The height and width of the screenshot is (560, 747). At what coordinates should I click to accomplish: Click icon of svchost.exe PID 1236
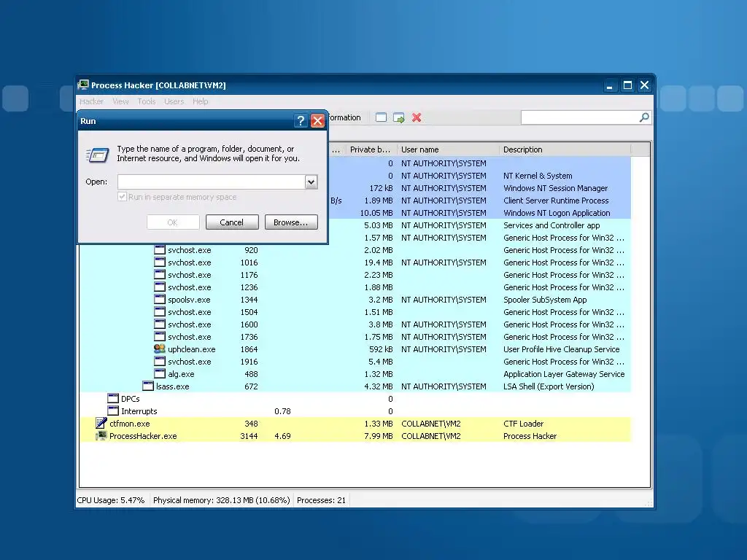[160, 287]
